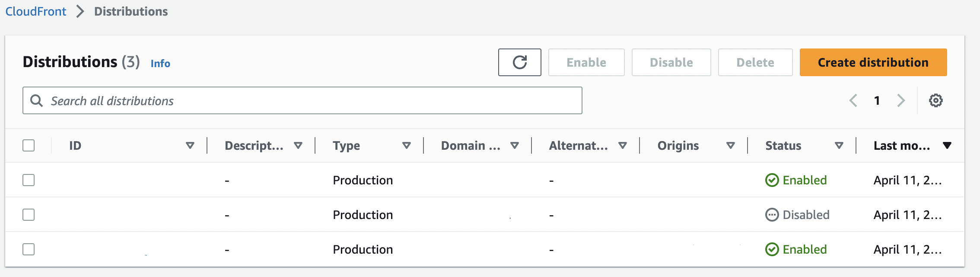The image size is (980, 277).
Task: Select the first distribution row checkbox
Action: [29, 180]
